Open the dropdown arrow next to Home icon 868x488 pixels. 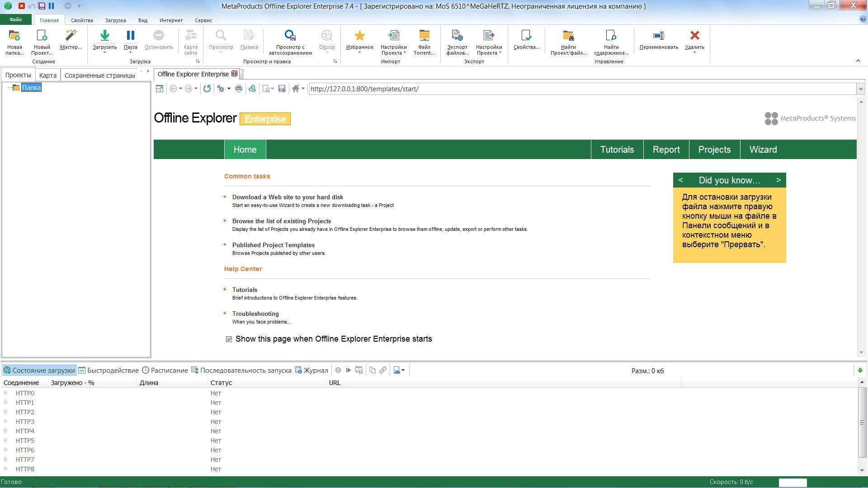(x=303, y=89)
